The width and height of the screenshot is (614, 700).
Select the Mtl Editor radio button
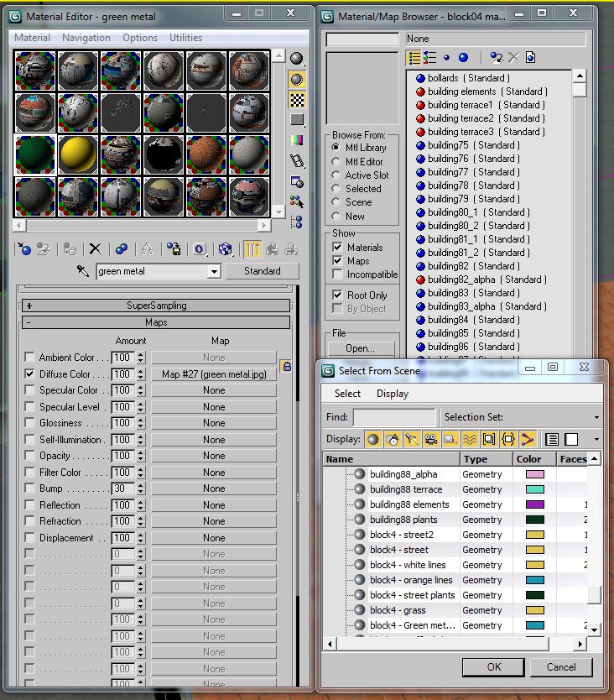point(336,161)
